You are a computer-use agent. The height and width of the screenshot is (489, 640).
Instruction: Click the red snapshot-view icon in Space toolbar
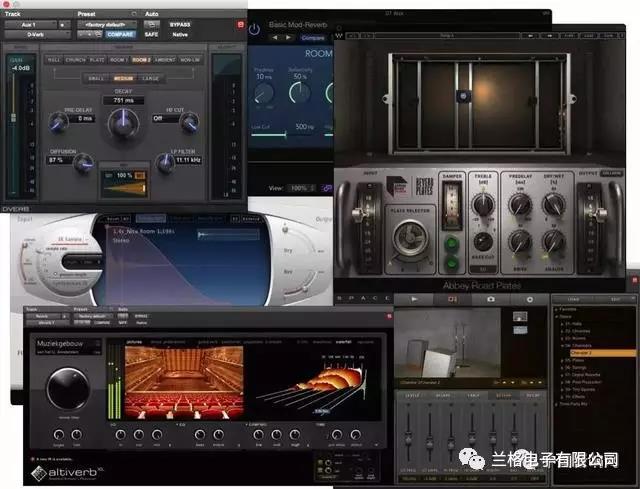pos(452,299)
